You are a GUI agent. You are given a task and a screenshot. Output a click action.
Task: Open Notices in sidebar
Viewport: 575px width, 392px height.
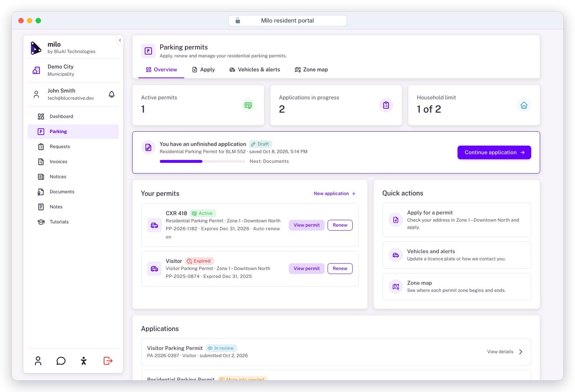[73, 177]
